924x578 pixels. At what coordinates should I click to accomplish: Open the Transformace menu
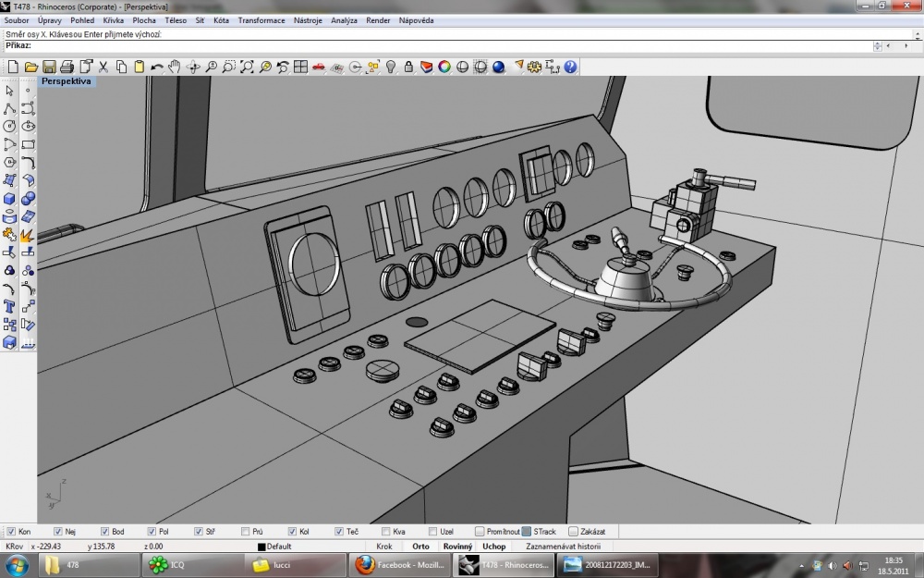point(261,20)
